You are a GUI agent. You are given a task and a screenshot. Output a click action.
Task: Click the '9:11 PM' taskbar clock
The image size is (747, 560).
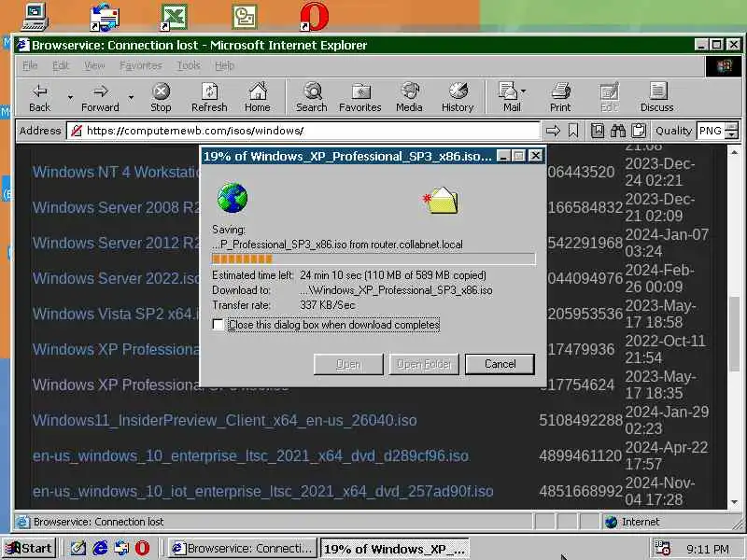pyautogui.click(x=708, y=549)
